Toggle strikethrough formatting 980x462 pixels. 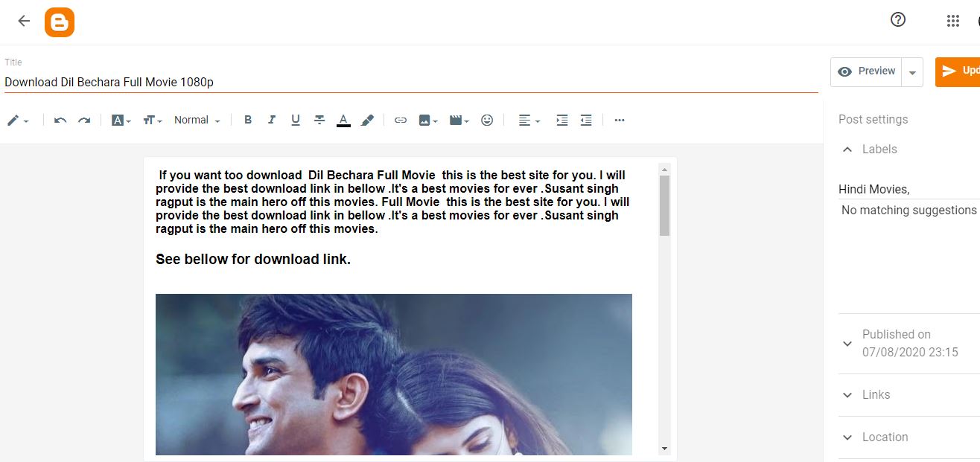click(x=319, y=120)
